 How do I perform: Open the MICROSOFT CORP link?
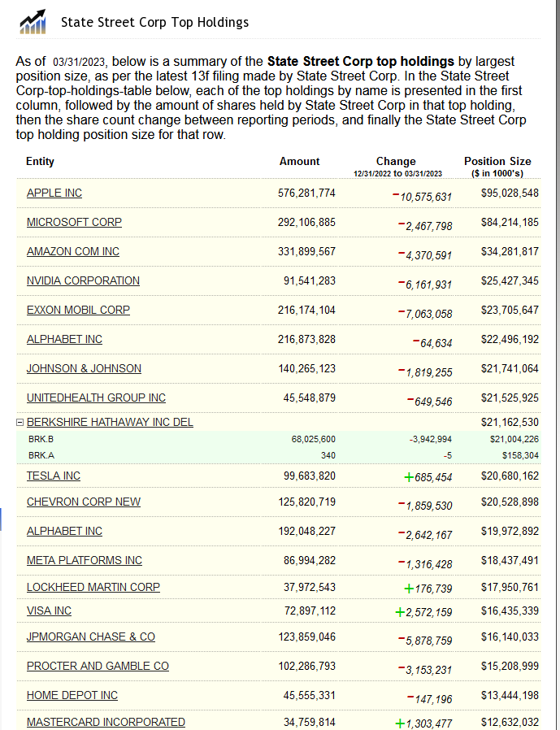pyautogui.click(x=74, y=222)
